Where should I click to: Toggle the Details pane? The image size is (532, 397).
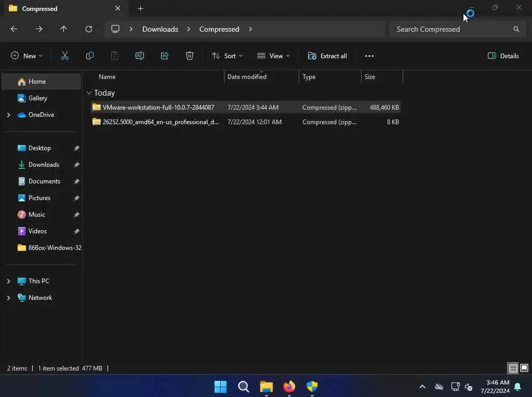click(x=503, y=56)
